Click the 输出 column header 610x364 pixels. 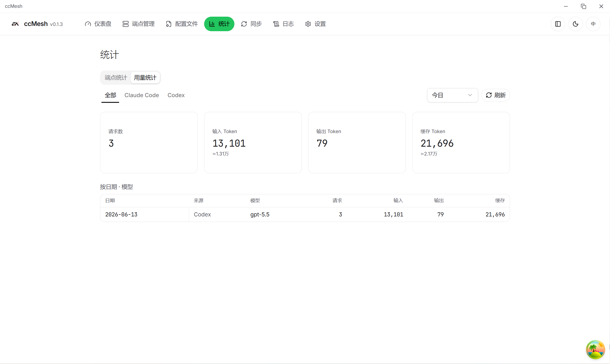(439, 200)
